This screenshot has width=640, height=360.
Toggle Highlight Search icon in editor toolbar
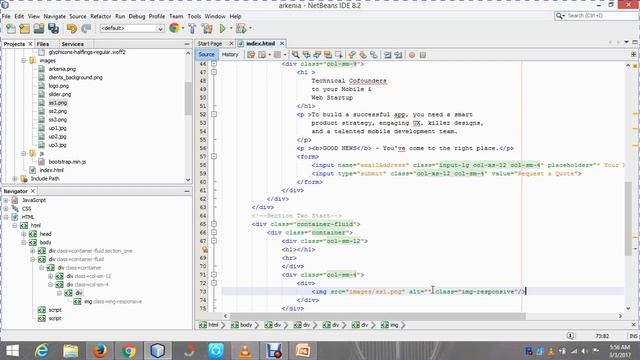328,55
